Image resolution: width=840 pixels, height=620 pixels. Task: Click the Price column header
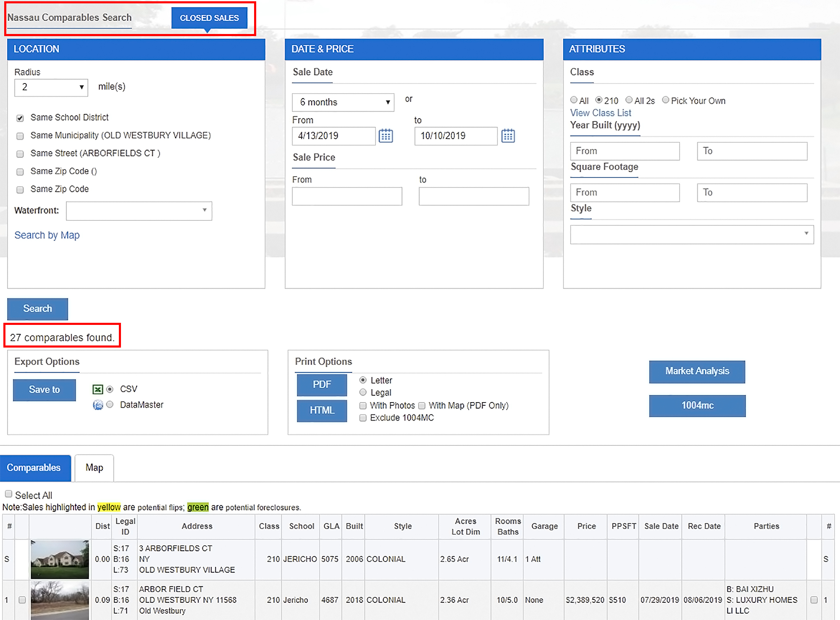[586, 526]
